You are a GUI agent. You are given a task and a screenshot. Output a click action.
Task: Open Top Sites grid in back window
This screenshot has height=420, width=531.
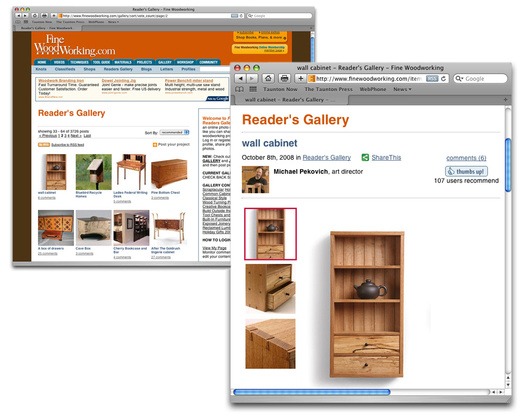click(26, 22)
